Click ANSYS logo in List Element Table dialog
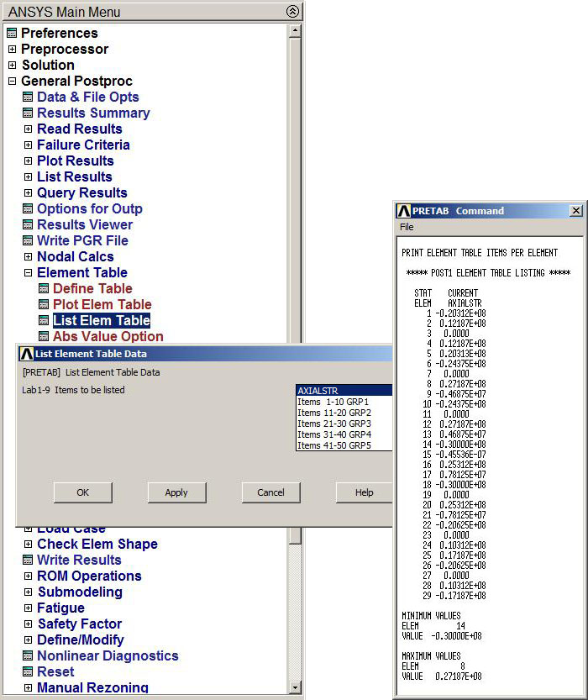This screenshot has height=700, width=588. 27,354
